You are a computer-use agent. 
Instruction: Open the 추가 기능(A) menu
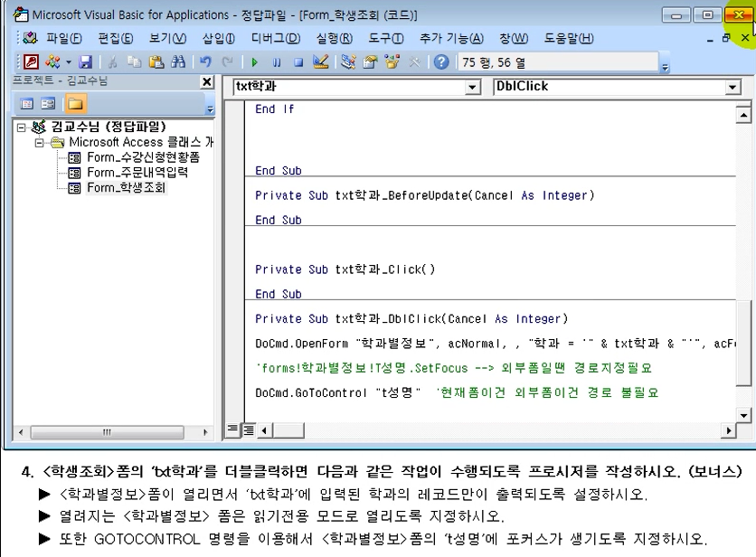451,38
